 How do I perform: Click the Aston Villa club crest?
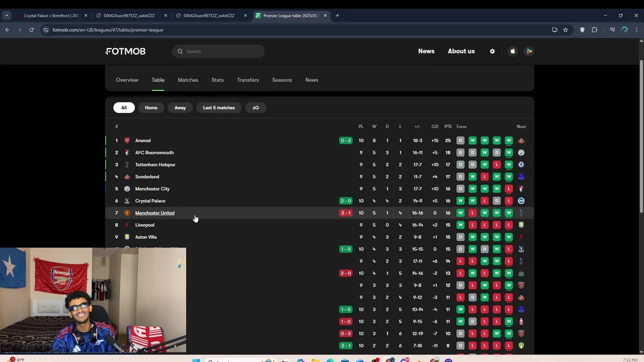coord(127,237)
